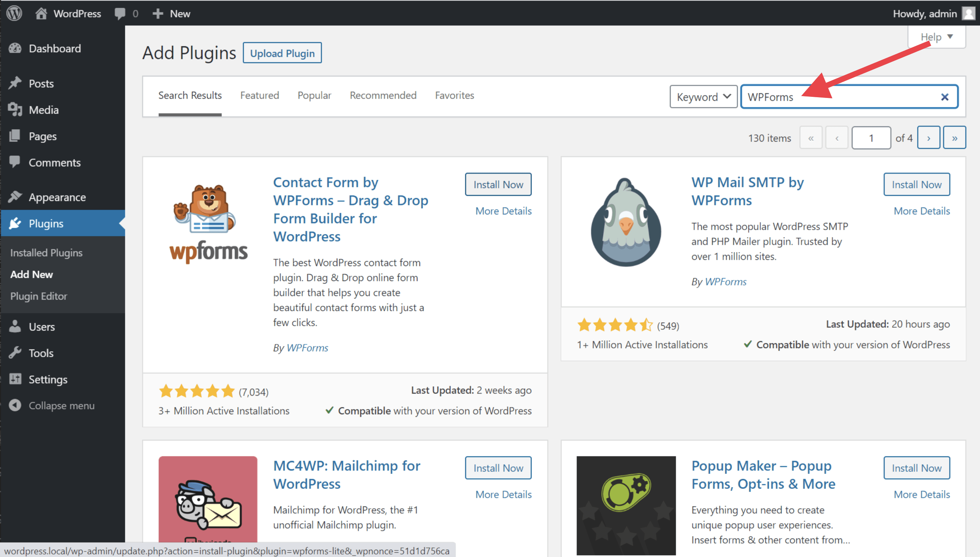The height and width of the screenshot is (557, 980).
Task: Click the Popup Maker gear thumbnail
Action: pos(626,505)
